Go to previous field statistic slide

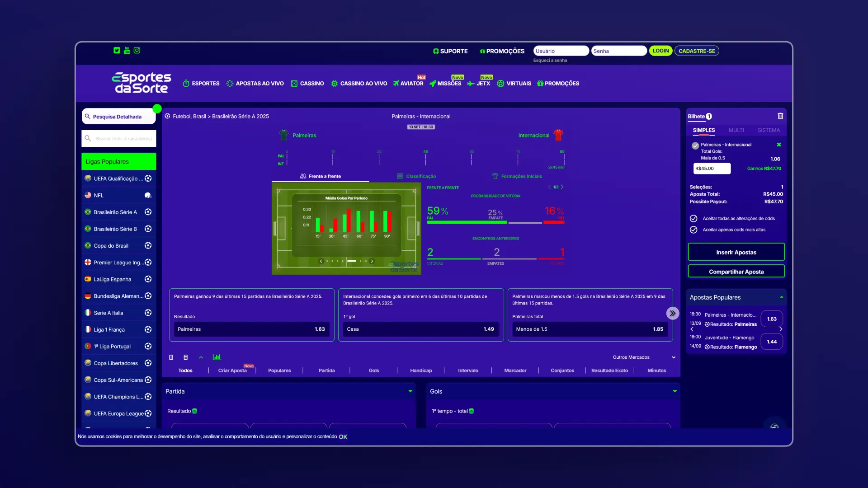point(321,261)
